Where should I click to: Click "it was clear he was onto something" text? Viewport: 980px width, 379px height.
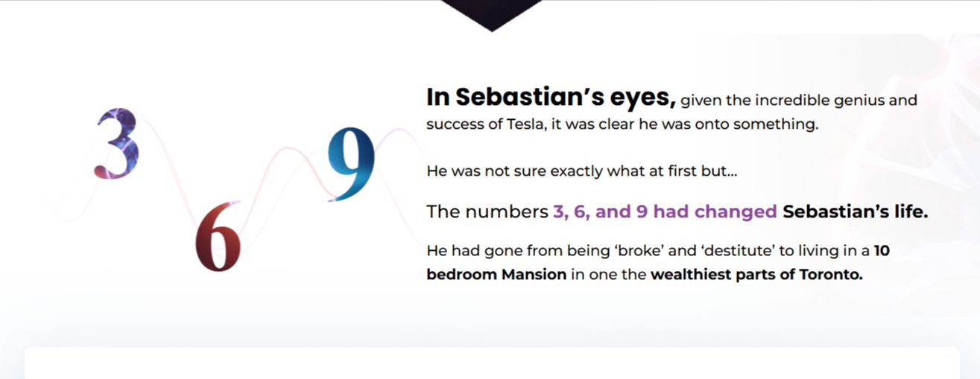click(680, 124)
